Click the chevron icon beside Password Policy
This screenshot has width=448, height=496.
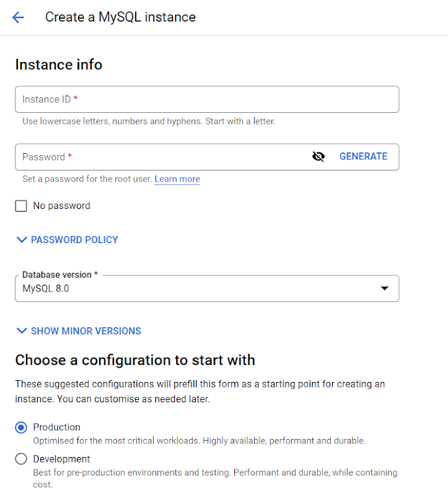click(x=22, y=240)
